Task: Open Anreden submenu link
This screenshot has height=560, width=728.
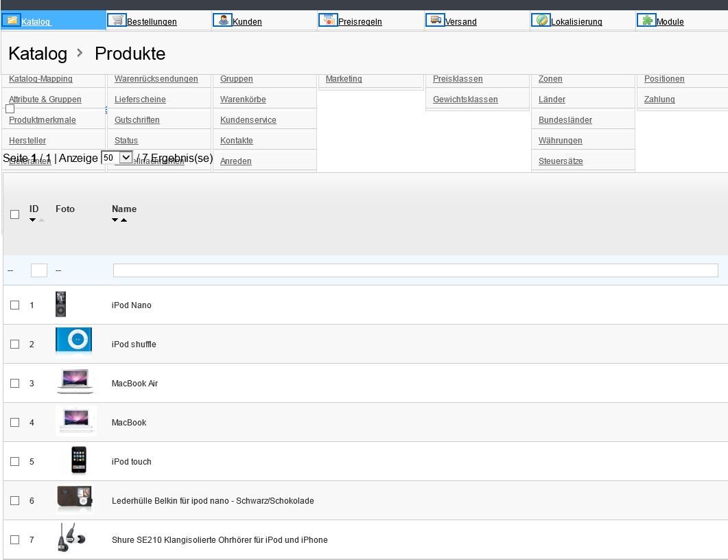Action: (x=236, y=161)
